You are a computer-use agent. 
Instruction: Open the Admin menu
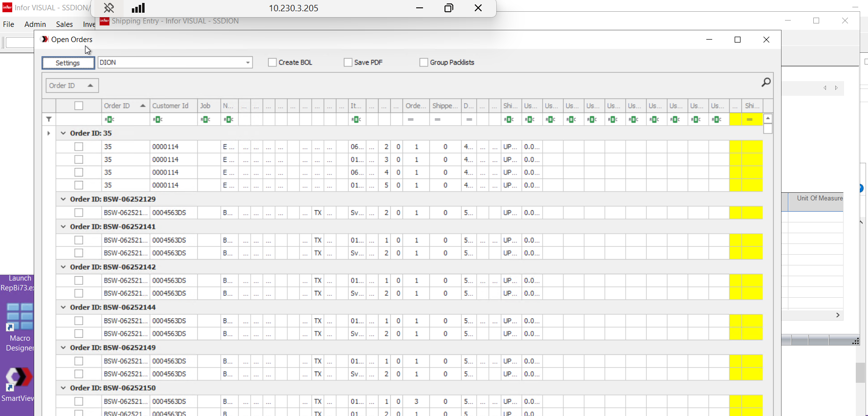pyautogui.click(x=35, y=24)
